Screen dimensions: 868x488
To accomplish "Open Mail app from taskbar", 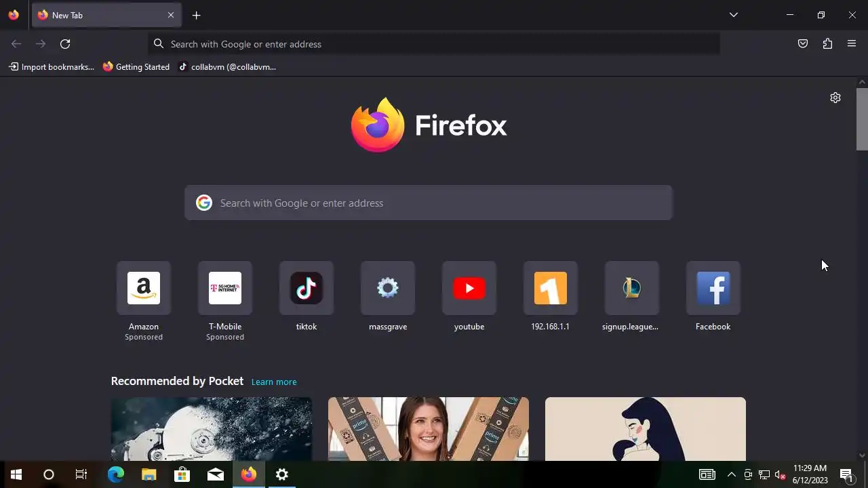I will (216, 474).
